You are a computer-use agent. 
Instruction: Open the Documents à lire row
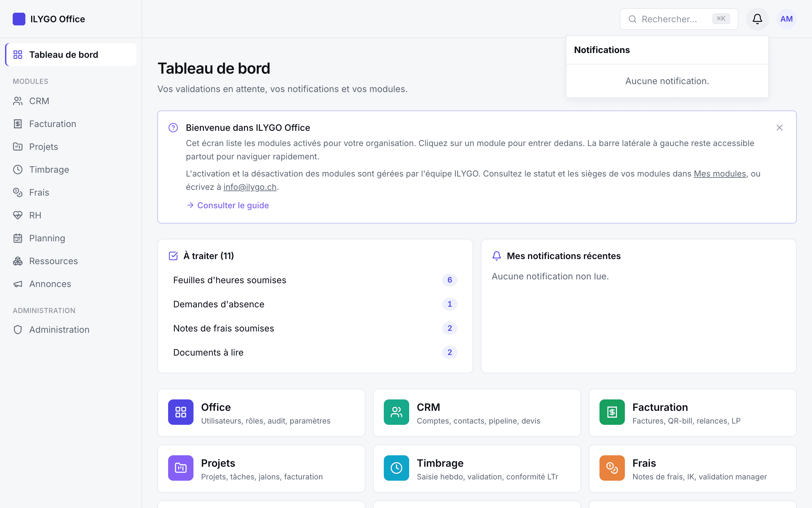tap(315, 353)
